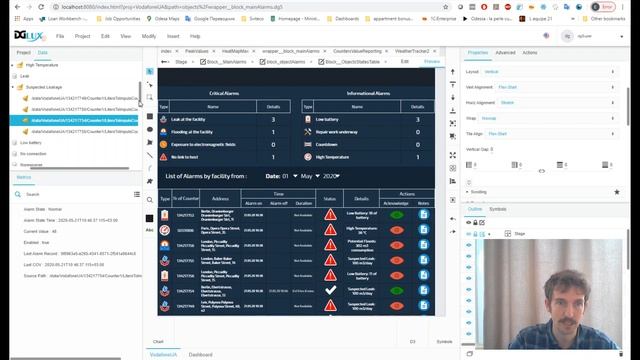Select the ellipse shape tool
This screenshot has width=640, height=360.
150,129
